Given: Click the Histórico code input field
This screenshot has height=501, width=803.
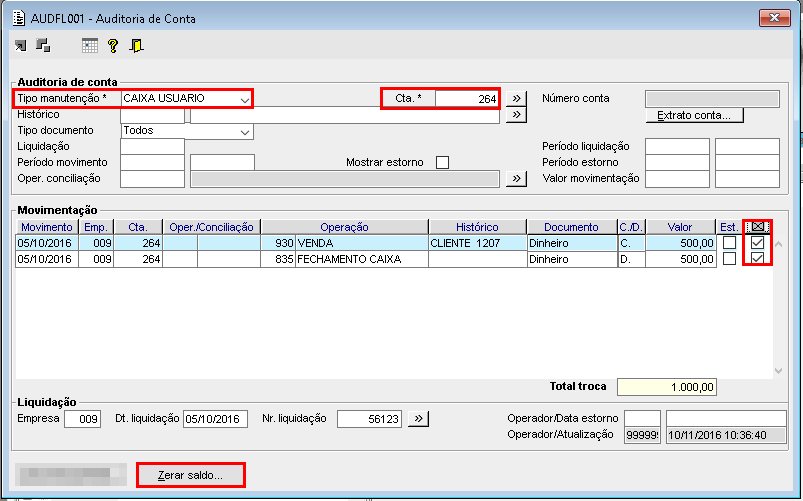Looking at the screenshot, I should pyautogui.click(x=152, y=115).
